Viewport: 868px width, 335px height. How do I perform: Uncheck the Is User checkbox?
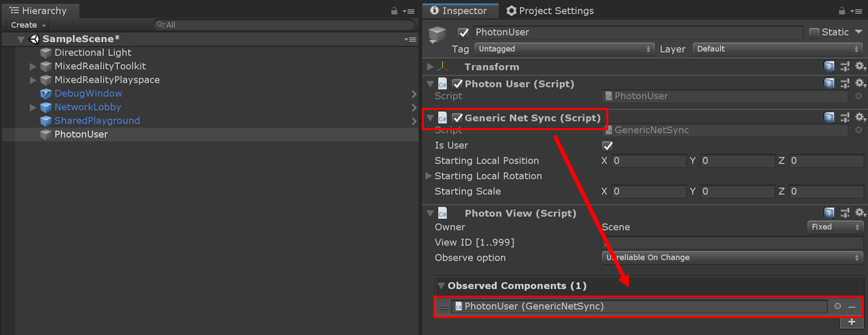(x=608, y=146)
